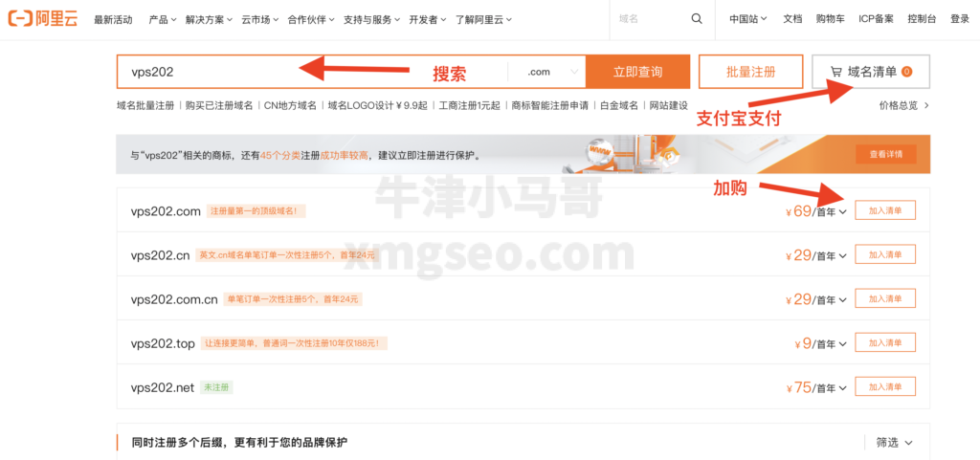Open 购买已注册域名 link
Viewport: 980px width, 460px height.
tap(219, 105)
